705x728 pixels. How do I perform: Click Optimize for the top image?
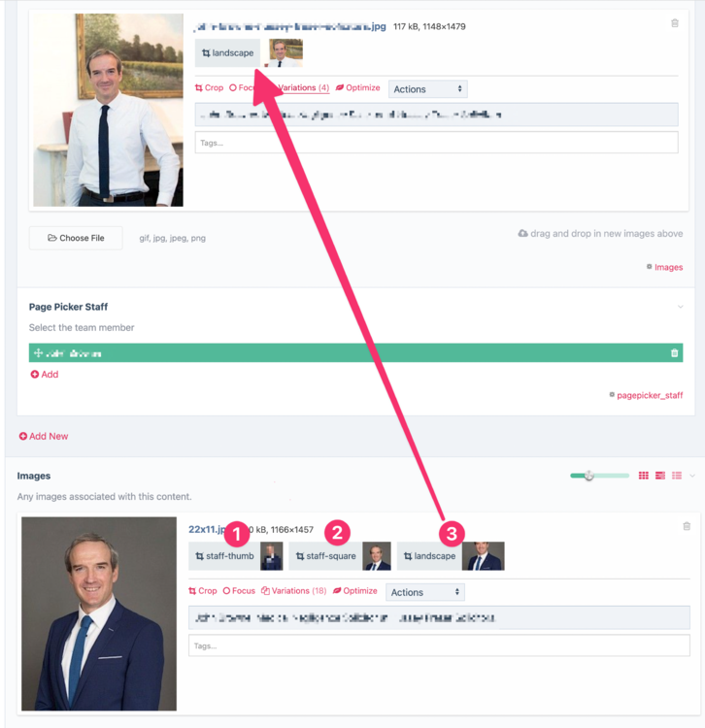[x=357, y=87]
